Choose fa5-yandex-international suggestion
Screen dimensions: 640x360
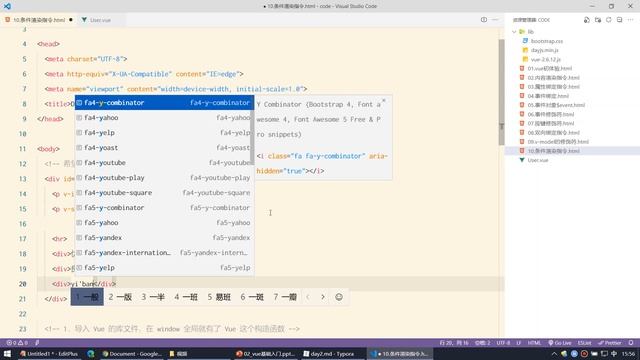click(x=164, y=253)
